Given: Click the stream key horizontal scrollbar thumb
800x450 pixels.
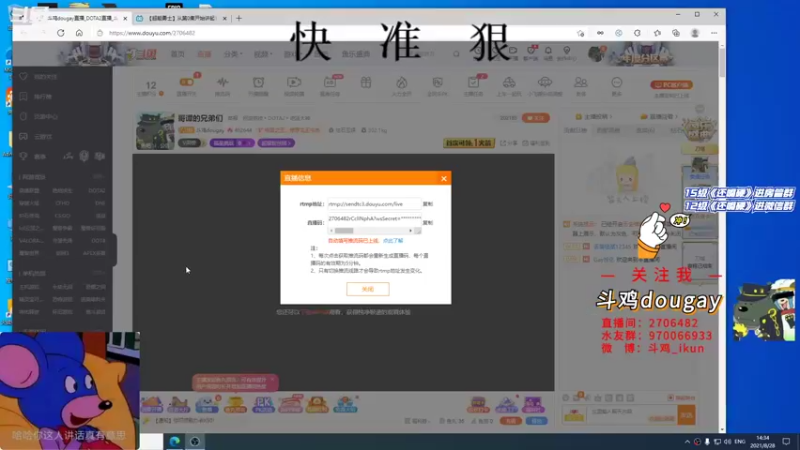Looking at the screenshot, I should point(344,231).
